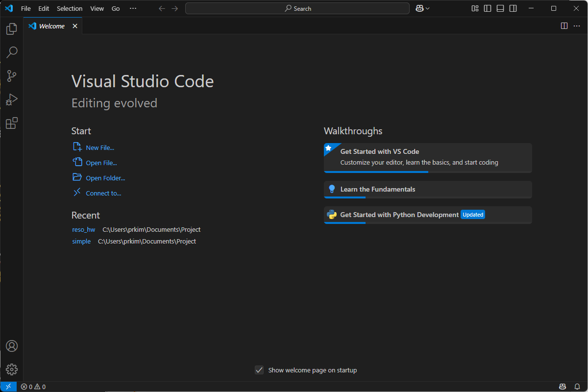Click the Connect to remote icon
Viewport: 588px width, 392px height.
coord(77,193)
